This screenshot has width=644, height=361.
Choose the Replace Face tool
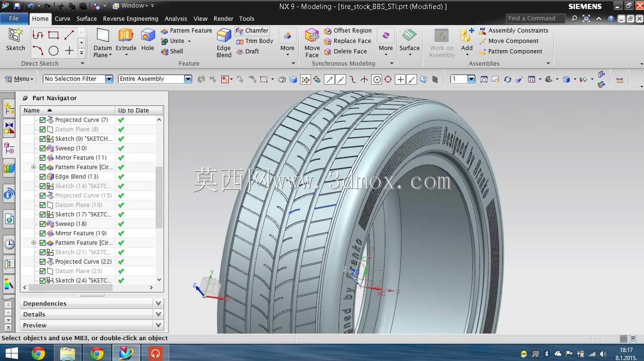tap(348, 41)
